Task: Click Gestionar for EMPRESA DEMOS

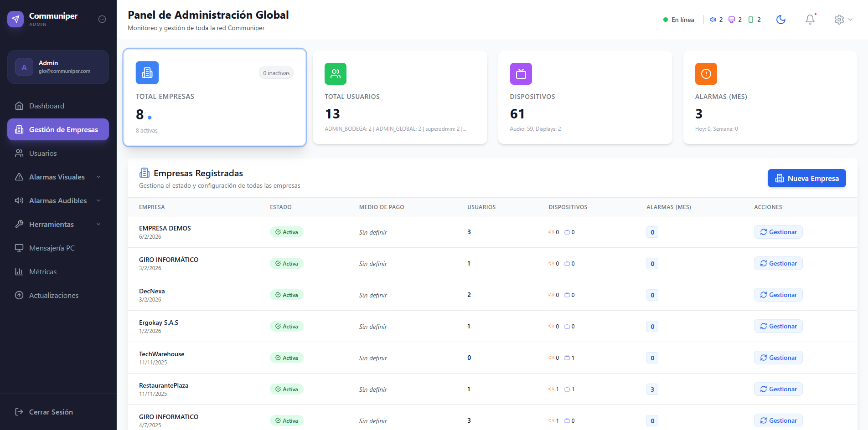Action: click(x=778, y=232)
